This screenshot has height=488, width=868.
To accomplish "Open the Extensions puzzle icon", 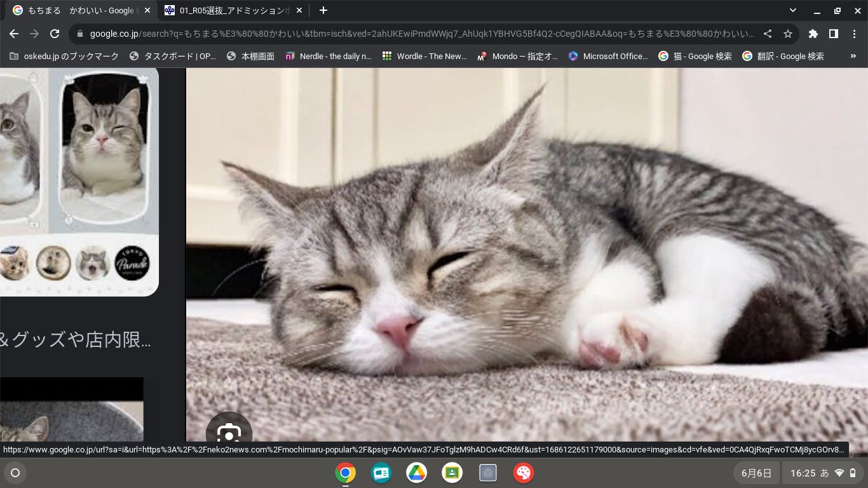I will pyautogui.click(x=813, y=34).
